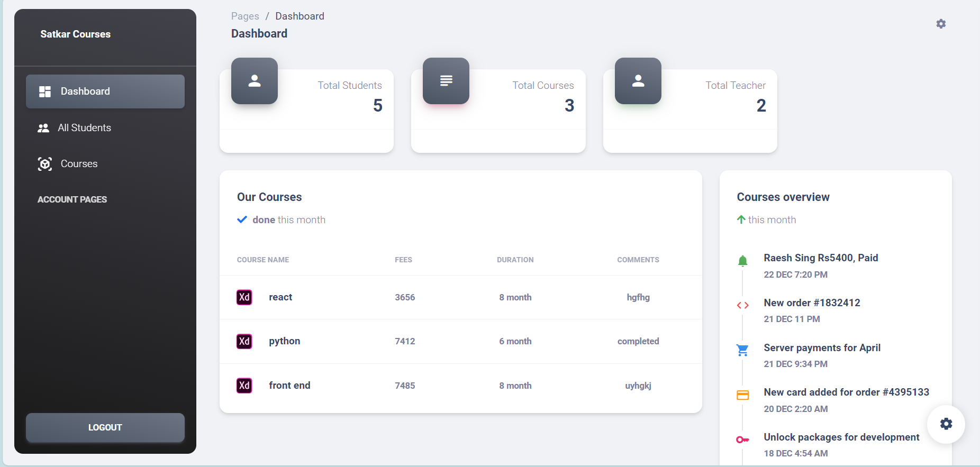The height and width of the screenshot is (467, 980).
Task: Go to All Students page
Action: [105, 128]
